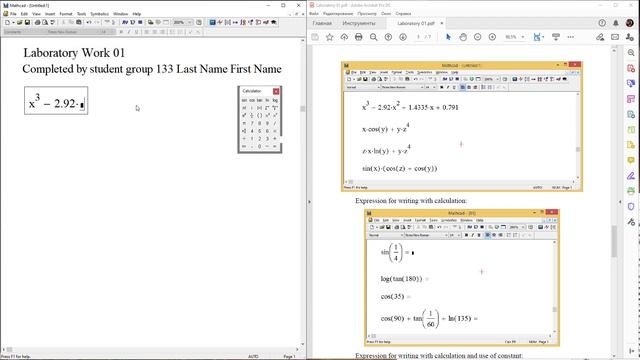Toggle Bold in Mathcad format bar
This screenshot has width=640, height=360.
(x=121, y=32)
